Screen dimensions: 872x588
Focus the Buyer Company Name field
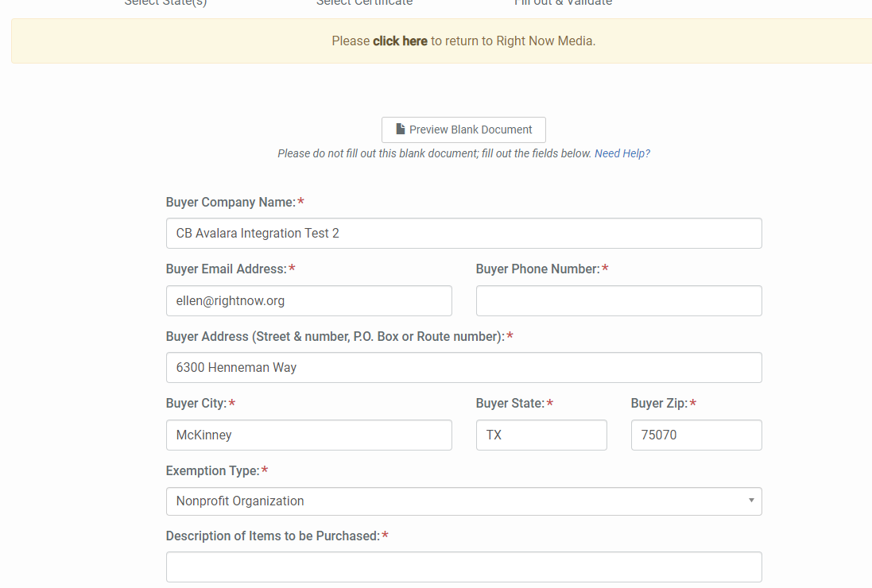pos(463,234)
